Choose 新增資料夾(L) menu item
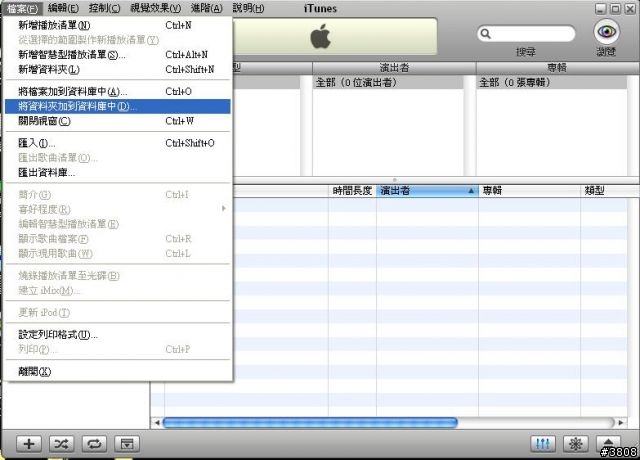The image size is (640, 460). pos(118,69)
